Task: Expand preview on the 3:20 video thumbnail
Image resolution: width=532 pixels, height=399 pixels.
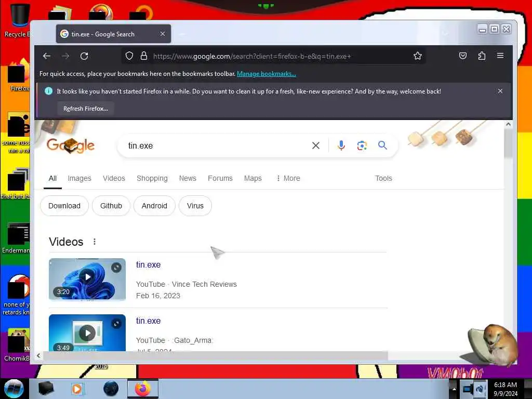Action: [x=116, y=268]
